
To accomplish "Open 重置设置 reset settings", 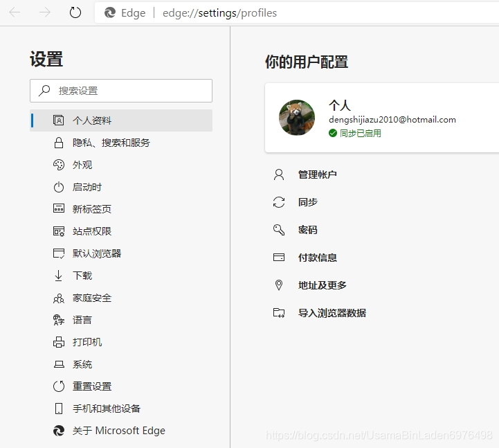I will (x=92, y=386).
